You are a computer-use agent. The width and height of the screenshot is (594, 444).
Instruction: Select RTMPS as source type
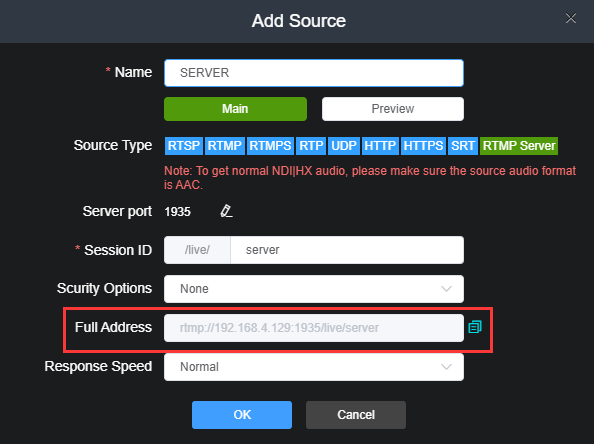click(x=270, y=146)
